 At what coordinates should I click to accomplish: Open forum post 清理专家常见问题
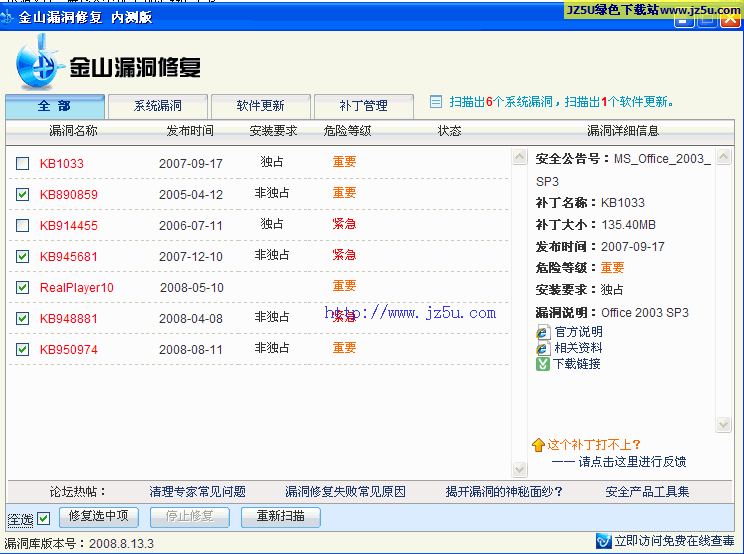[197, 492]
